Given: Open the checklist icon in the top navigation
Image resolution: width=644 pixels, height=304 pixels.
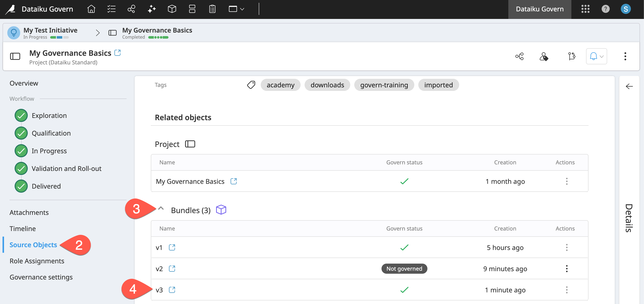Looking at the screenshot, I should point(111,9).
